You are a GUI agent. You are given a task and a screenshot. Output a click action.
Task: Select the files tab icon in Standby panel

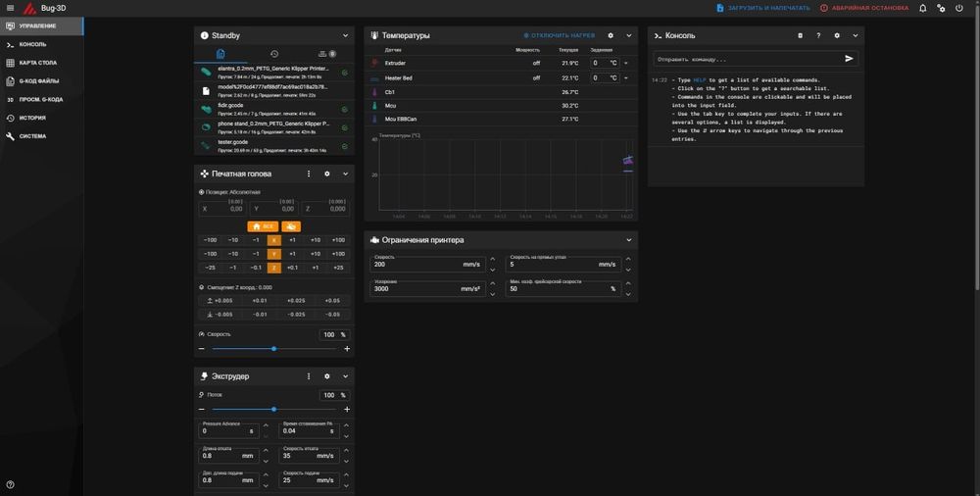pyautogui.click(x=220, y=54)
